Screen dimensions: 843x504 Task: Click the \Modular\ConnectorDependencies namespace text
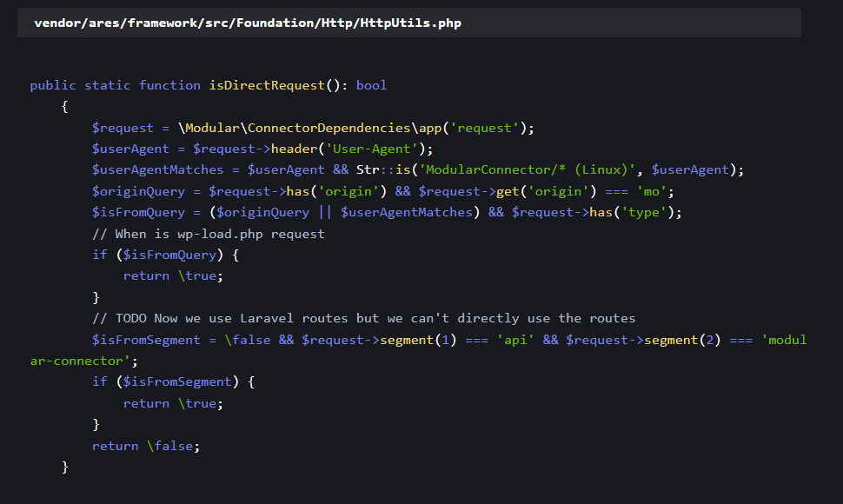click(294, 128)
